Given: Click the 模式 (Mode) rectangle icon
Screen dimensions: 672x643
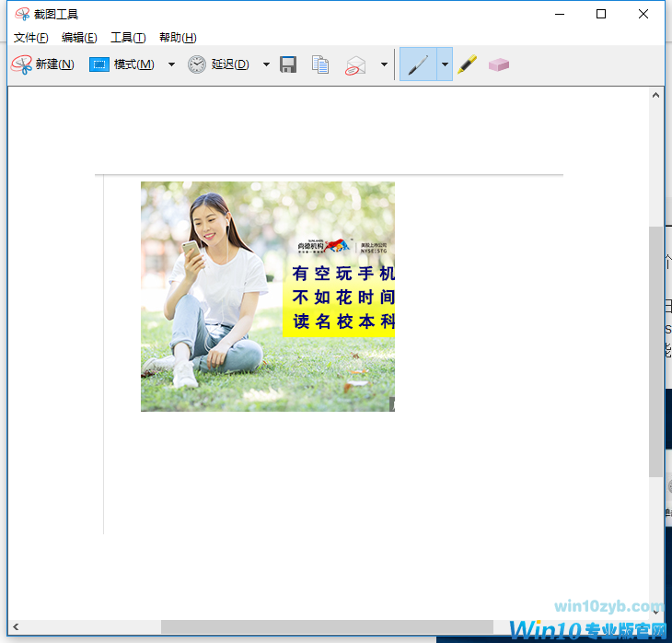Looking at the screenshot, I should pyautogui.click(x=99, y=64).
